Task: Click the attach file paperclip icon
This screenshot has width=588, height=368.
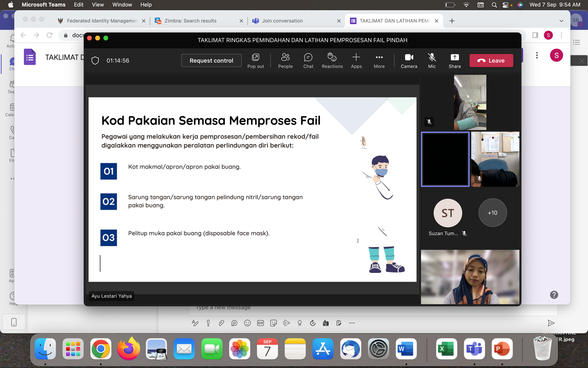Action: tap(221, 323)
